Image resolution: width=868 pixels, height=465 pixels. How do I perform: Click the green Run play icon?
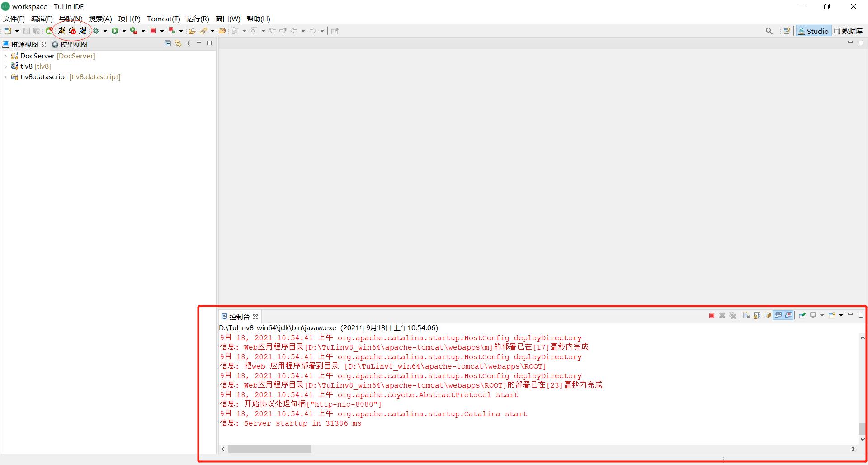[x=115, y=31]
